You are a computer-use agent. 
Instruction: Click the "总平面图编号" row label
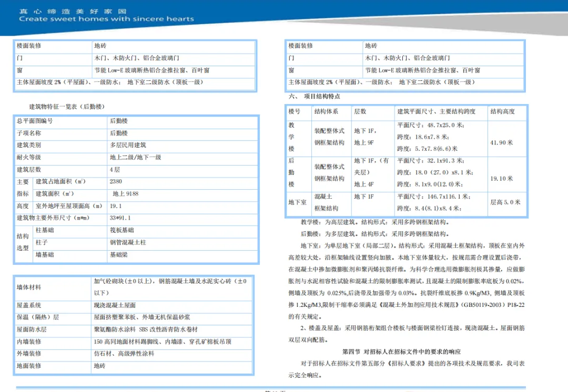(34, 121)
